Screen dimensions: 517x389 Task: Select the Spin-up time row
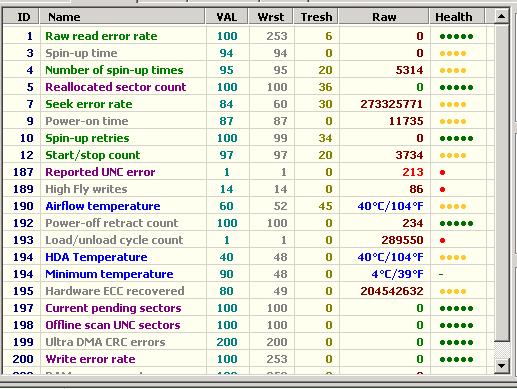coord(248,53)
